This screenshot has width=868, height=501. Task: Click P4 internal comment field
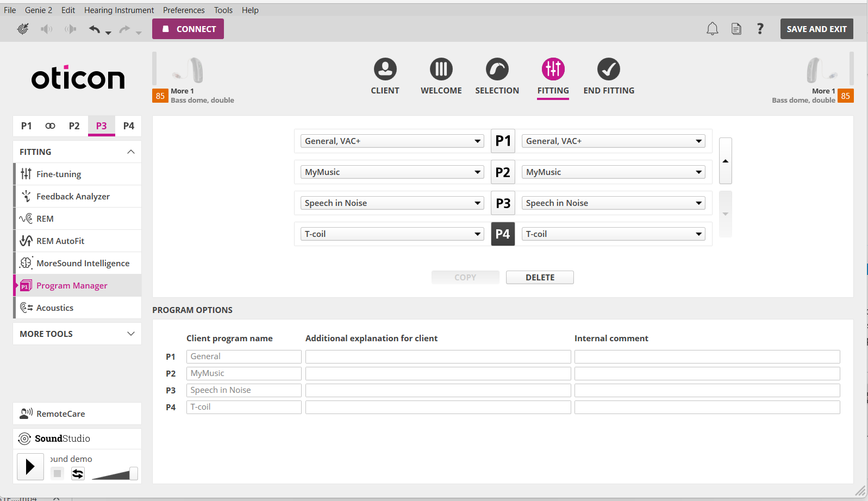tap(707, 407)
